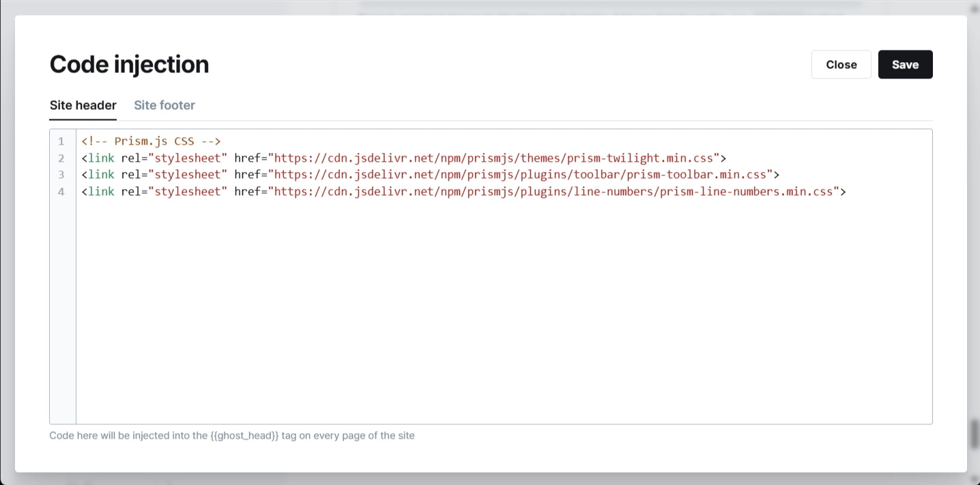Viewport: 980px width, 485px height.
Task: Click line number 1 in the gutter
Action: (x=61, y=141)
